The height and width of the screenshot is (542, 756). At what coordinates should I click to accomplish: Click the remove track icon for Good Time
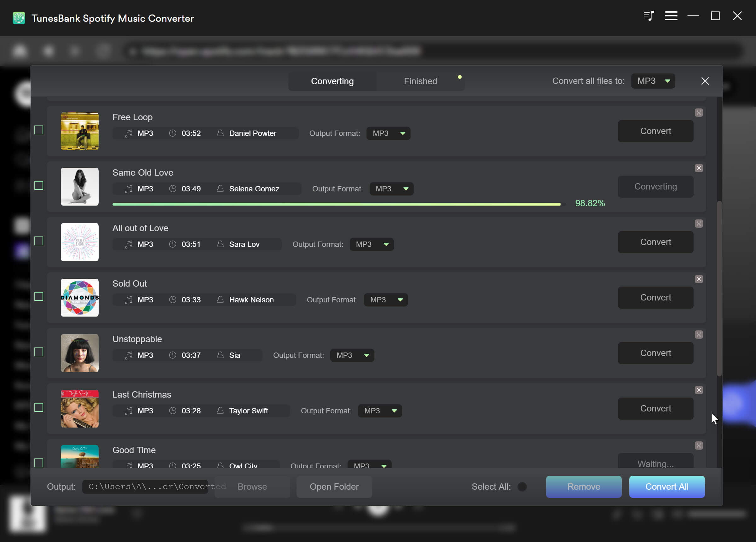click(698, 445)
